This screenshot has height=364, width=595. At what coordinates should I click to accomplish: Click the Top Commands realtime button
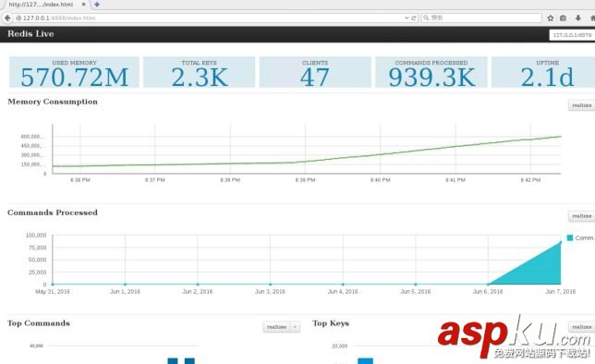coord(276,327)
